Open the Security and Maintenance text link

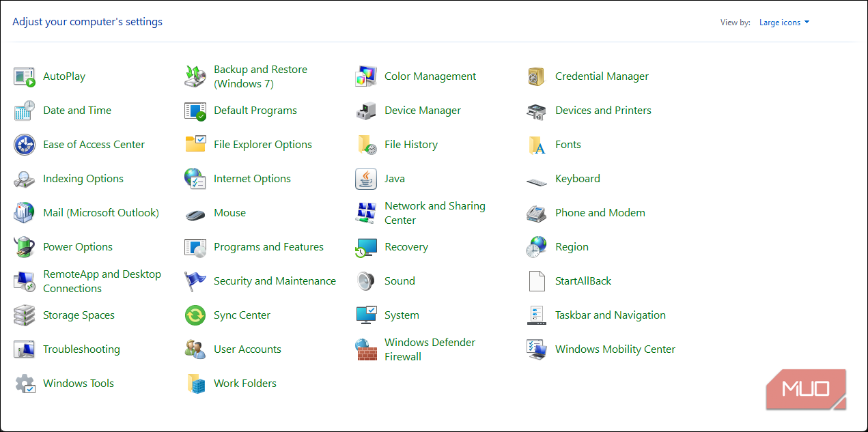275,281
